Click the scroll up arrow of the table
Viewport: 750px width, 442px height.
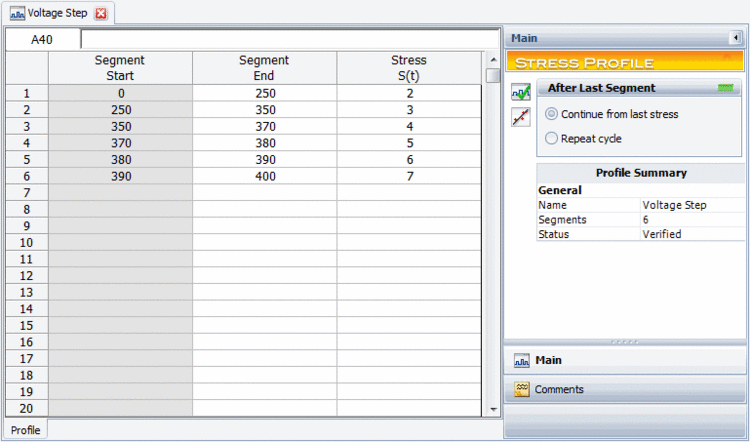pyautogui.click(x=493, y=60)
